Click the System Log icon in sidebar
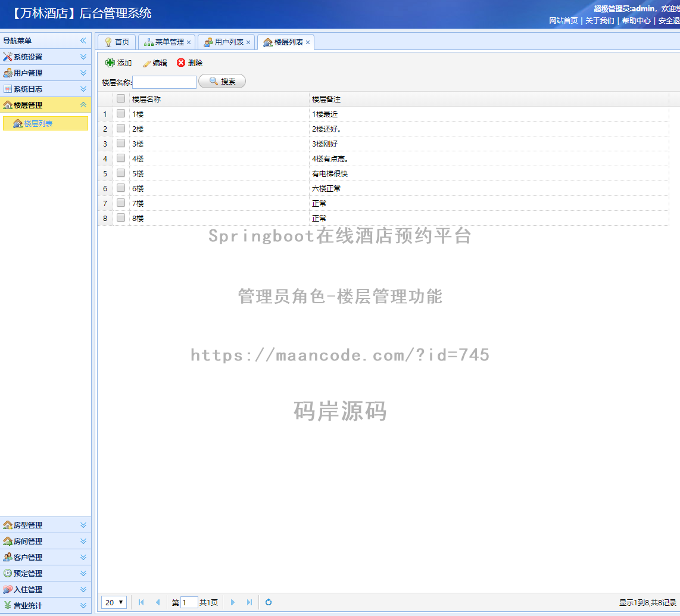Viewport: 680px width, 616px height. click(x=7, y=89)
